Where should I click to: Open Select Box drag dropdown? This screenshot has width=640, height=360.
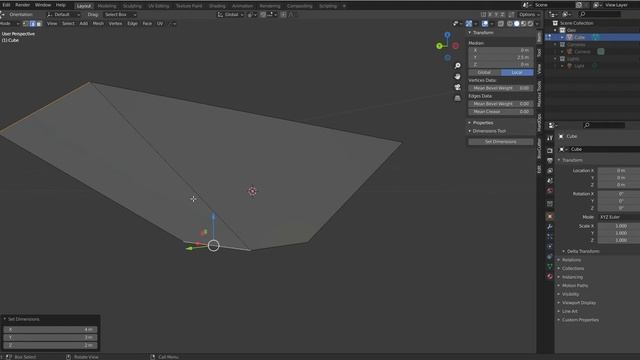click(120, 14)
